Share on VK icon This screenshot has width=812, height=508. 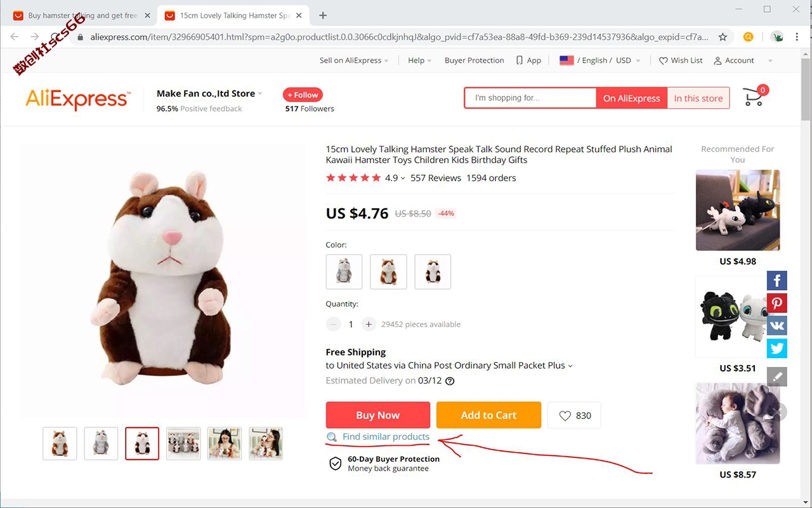point(776,326)
